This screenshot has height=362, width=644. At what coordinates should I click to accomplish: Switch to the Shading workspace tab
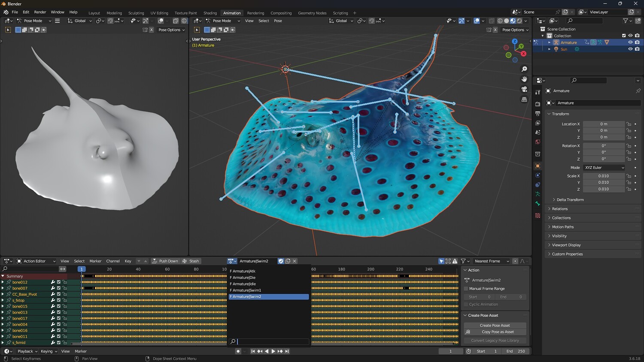coord(210,13)
